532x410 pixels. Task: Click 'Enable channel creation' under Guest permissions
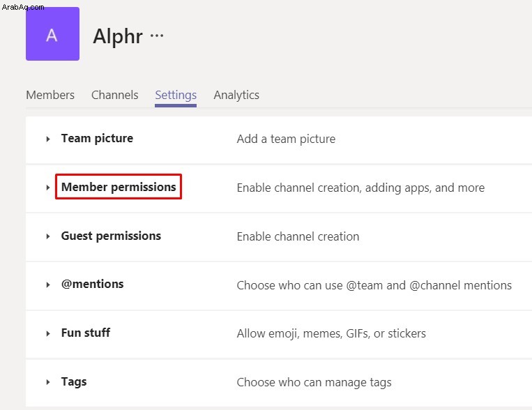coord(298,236)
